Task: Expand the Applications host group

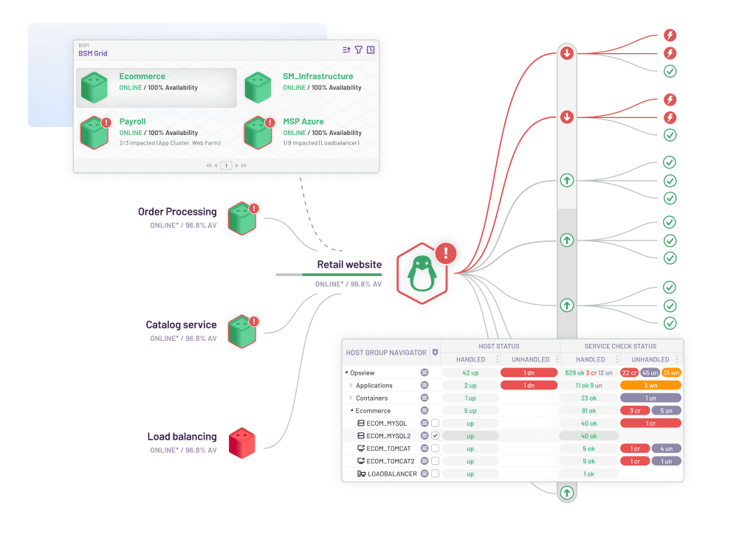Action: [x=351, y=385]
